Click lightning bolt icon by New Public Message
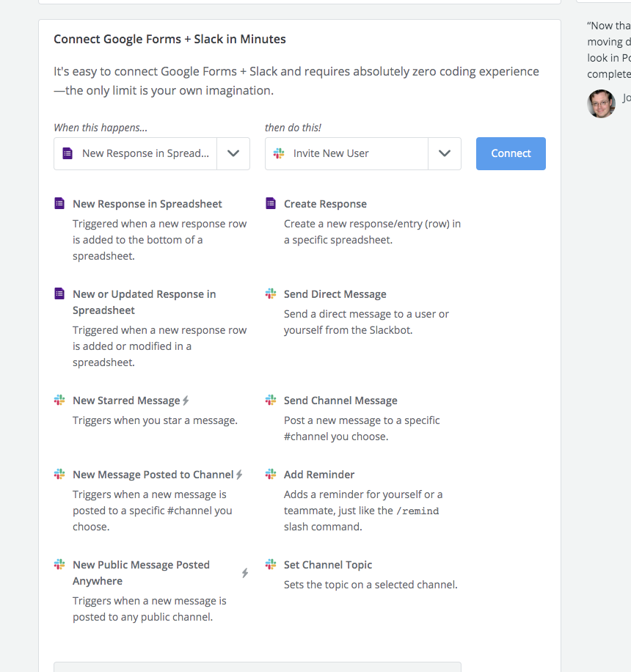631x672 pixels. click(245, 573)
